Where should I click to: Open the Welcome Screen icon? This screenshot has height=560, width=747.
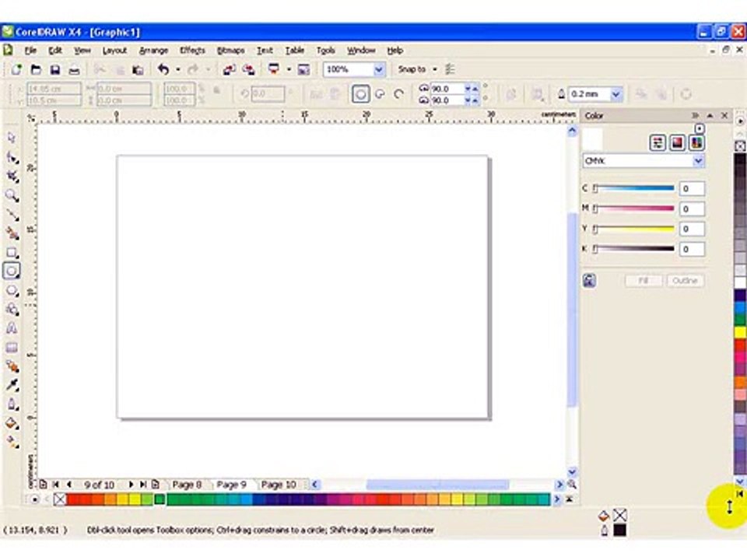pos(303,69)
